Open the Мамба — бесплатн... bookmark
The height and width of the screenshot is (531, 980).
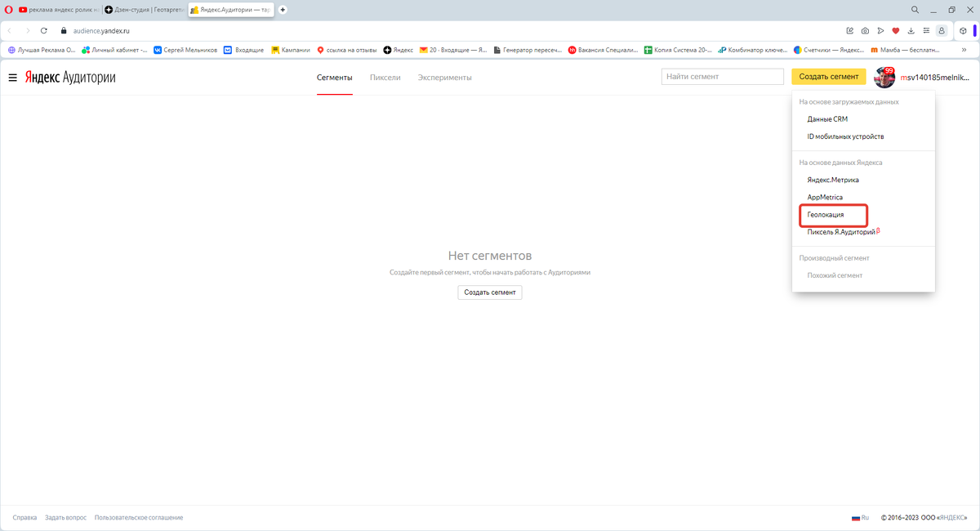pyautogui.click(x=904, y=50)
